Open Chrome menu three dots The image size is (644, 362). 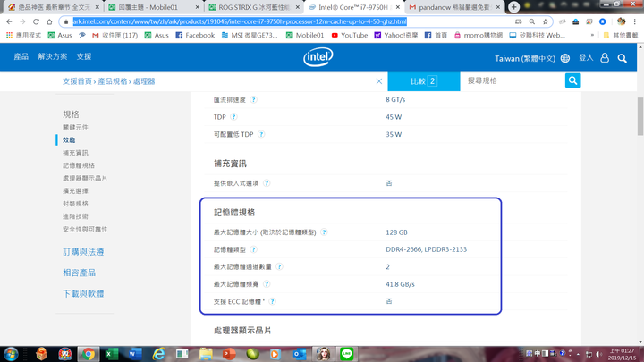click(635, 21)
